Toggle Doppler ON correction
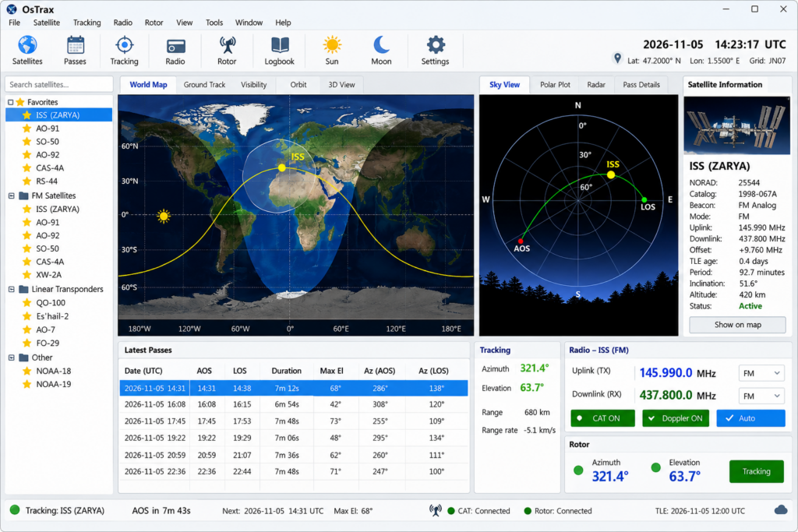798x532 pixels. pyautogui.click(x=676, y=418)
